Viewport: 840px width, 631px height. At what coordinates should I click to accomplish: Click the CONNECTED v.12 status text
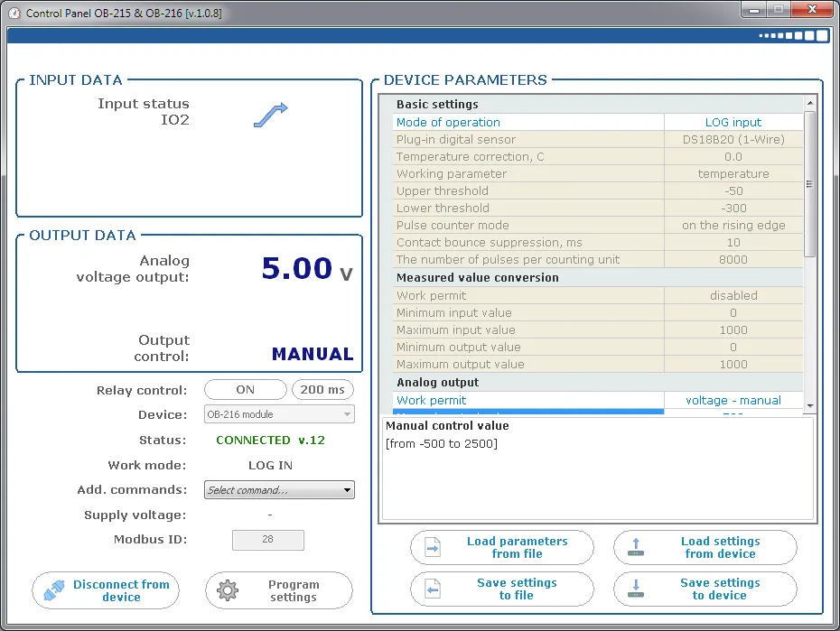point(270,440)
